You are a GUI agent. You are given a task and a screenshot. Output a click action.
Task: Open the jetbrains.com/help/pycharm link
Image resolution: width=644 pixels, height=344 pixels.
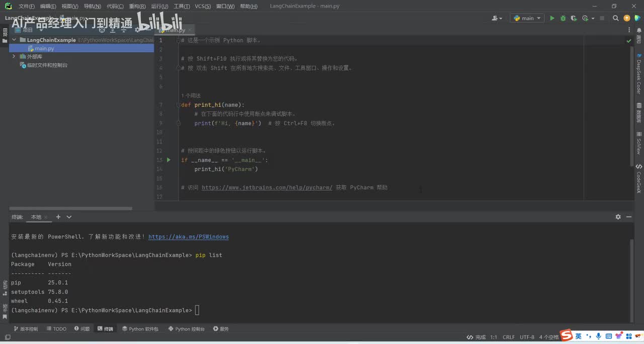(267, 188)
